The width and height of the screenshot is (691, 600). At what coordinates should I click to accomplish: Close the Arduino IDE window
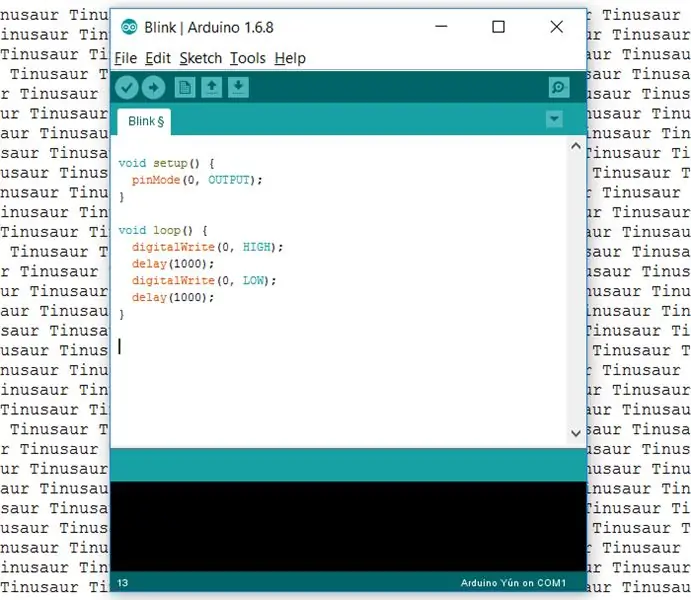557,27
